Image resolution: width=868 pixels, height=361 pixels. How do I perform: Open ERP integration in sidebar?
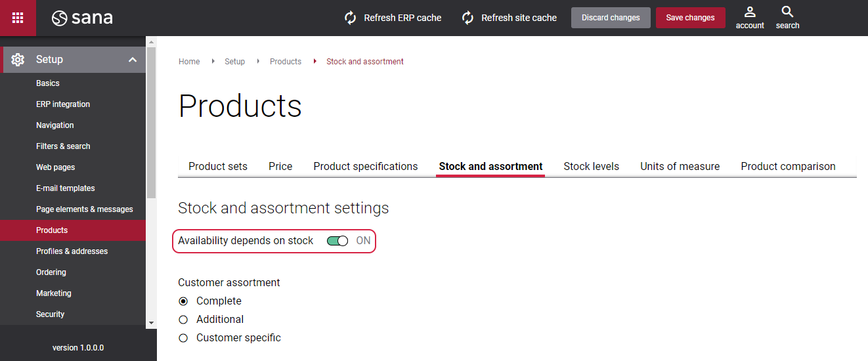point(63,104)
